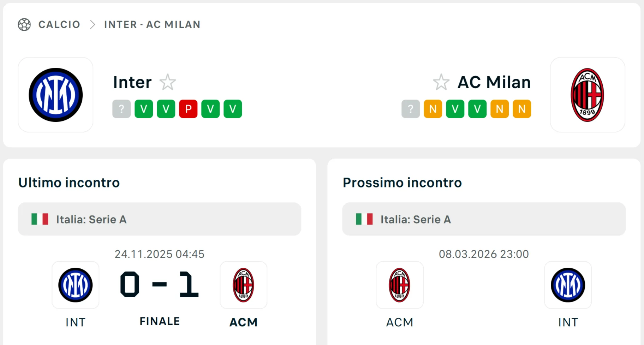
Task: Click the large Inter club logo
Action: (x=56, y=95)
